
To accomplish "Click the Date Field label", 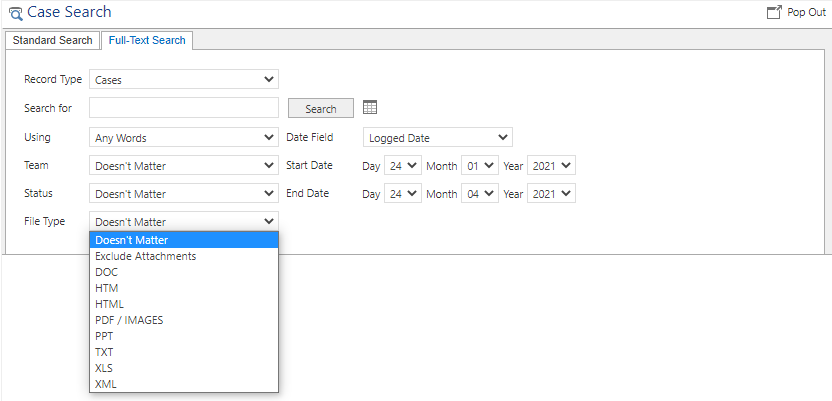I will 310,137.
